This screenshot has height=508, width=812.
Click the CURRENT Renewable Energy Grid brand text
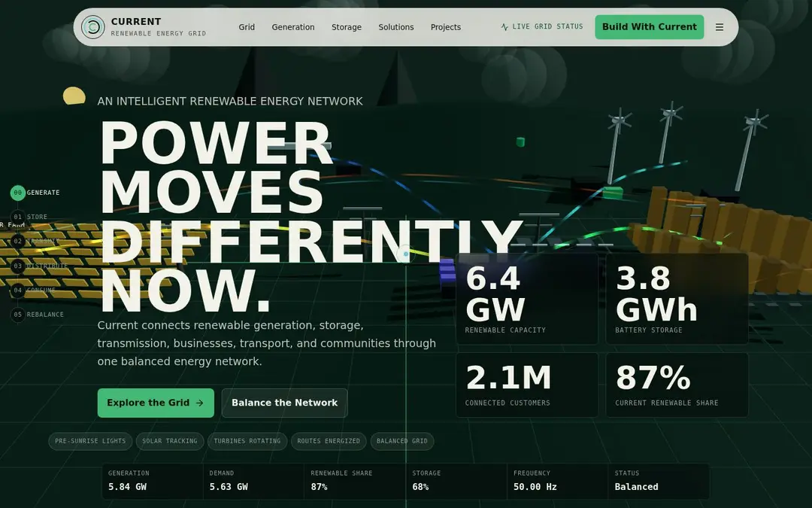pyautogui.click(x=159, y=27)
